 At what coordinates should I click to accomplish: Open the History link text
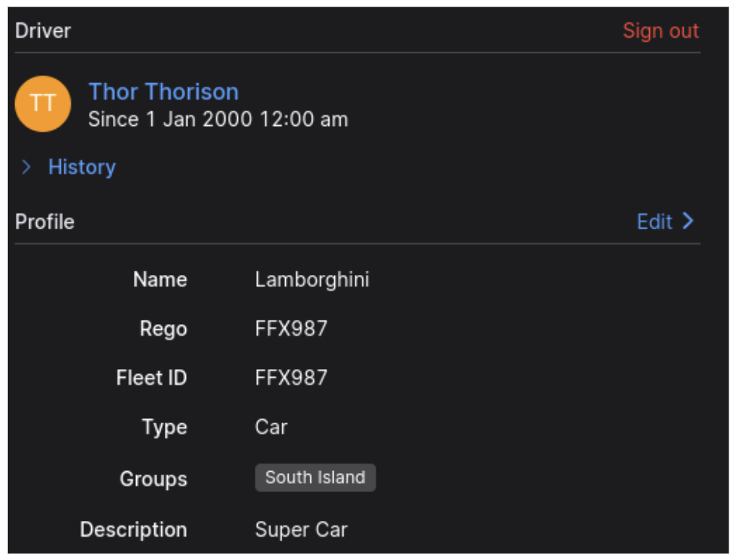pos(82,167)
